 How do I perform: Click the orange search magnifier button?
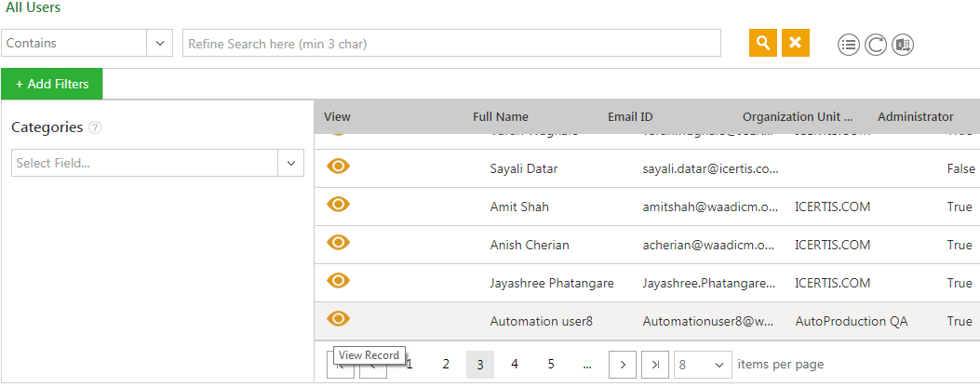[763, 43]
